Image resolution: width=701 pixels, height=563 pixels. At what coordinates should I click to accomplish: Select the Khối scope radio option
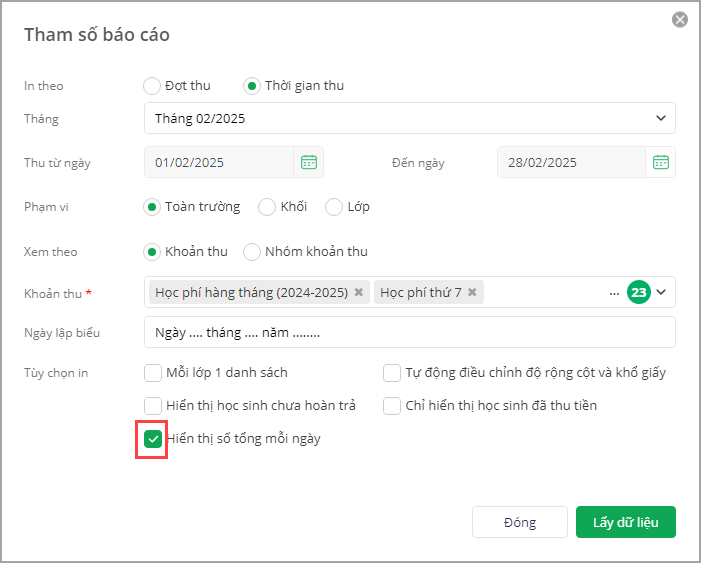tap(267, 207)
